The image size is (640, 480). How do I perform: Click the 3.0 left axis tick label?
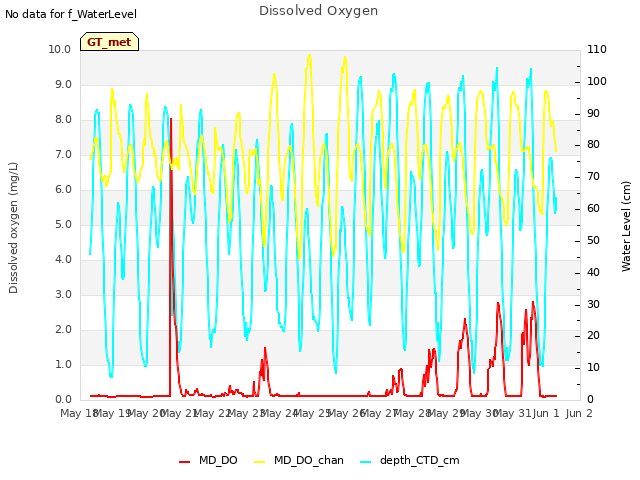click(63, 294)
